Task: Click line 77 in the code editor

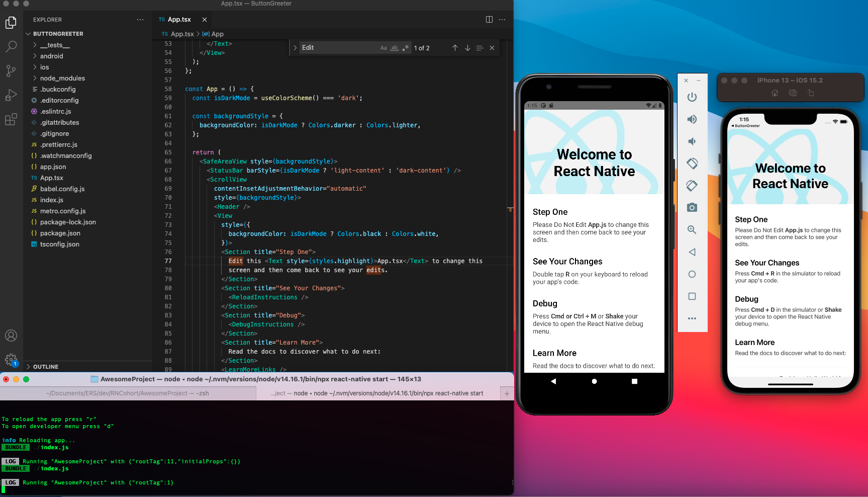Action: pos(332,261)
